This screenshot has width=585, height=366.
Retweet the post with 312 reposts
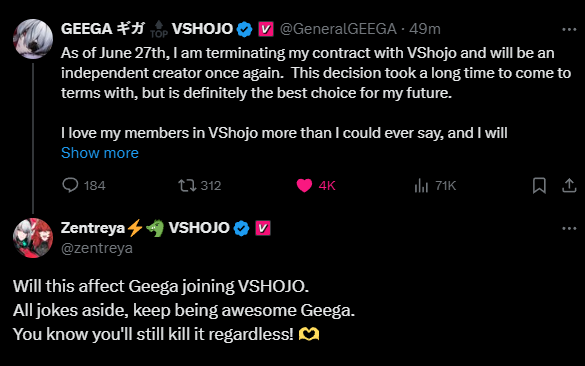(187, 185)
